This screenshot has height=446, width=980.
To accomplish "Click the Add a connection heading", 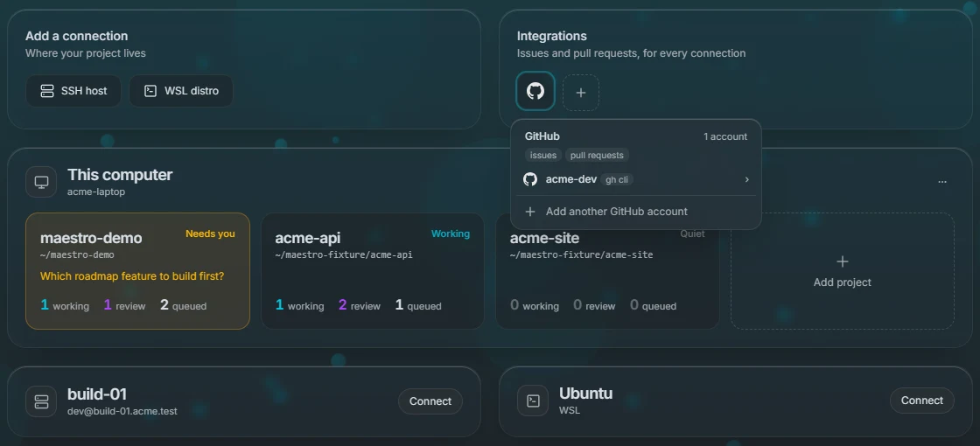I will [76, 36].
